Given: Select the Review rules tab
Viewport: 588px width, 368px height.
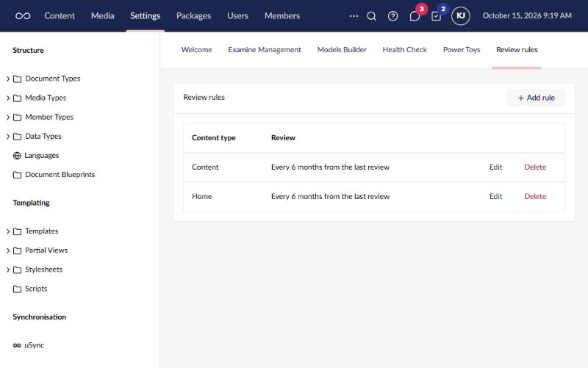Looking at the screenshot, I should 517,49.
